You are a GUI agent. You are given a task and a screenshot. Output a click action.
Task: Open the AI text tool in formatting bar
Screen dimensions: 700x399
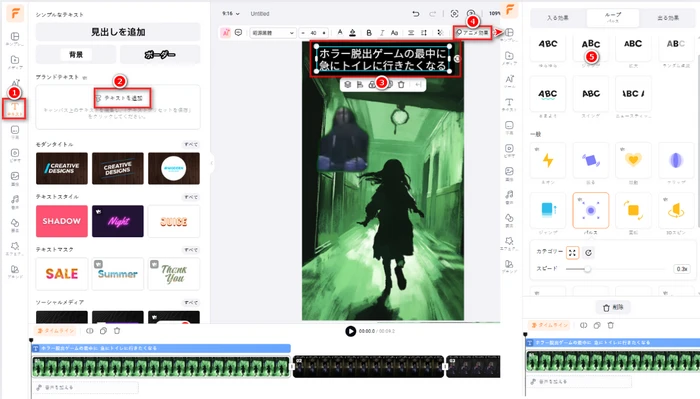click(226, 33)
